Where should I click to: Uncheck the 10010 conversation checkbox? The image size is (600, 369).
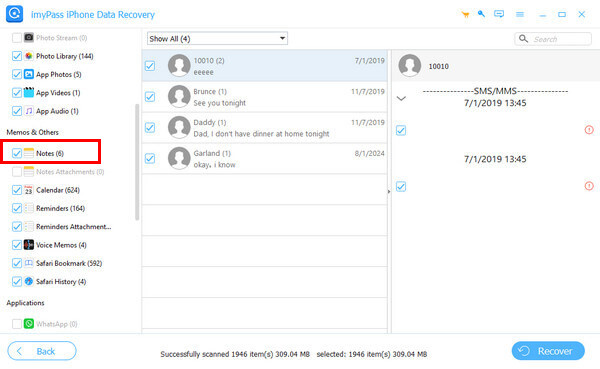point(150,66)
